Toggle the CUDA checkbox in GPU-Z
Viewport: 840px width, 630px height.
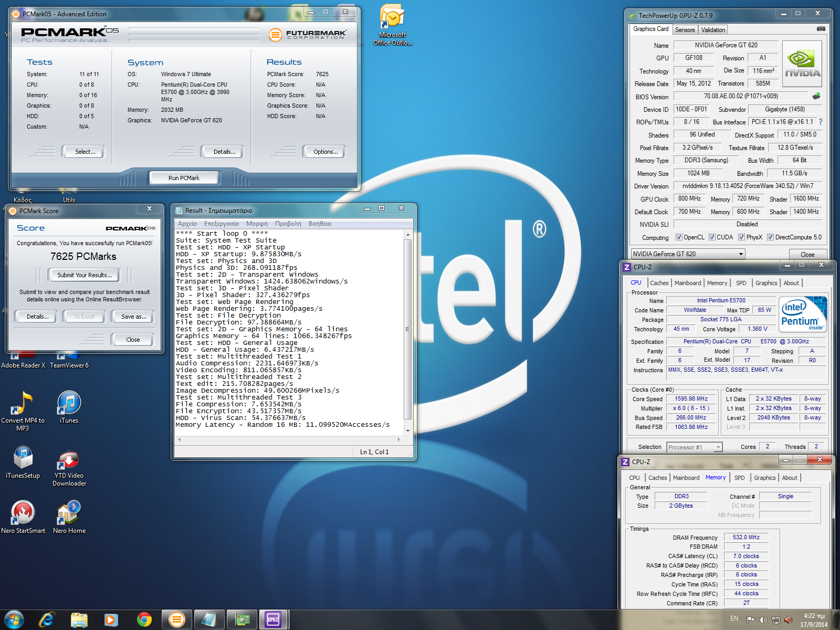point(712,237)
